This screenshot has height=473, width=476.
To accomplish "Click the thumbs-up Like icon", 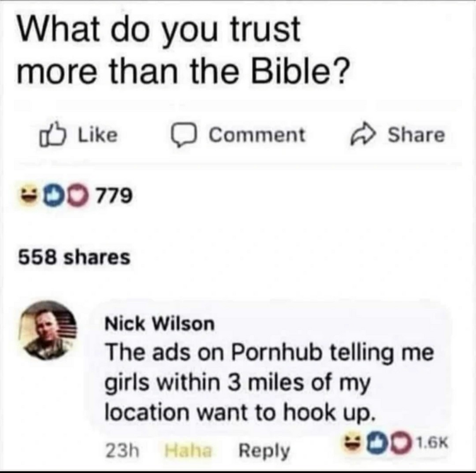I will tap(52, 134).
